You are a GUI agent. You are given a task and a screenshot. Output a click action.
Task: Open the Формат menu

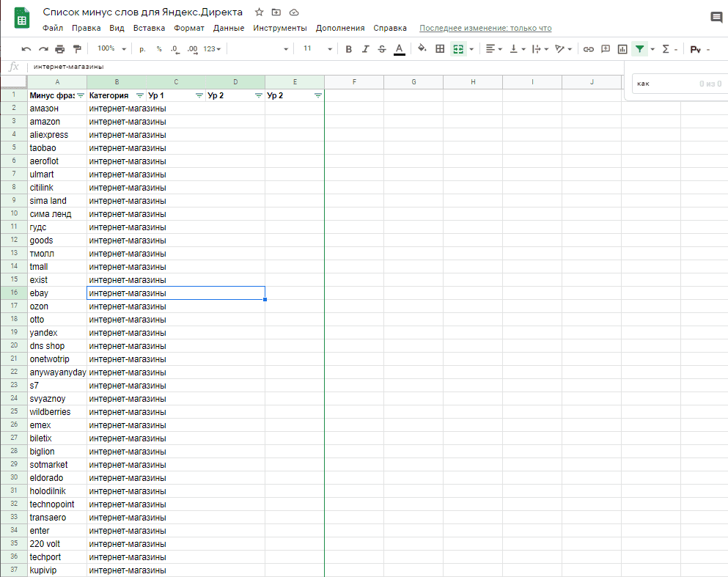(x=189, y=28)
